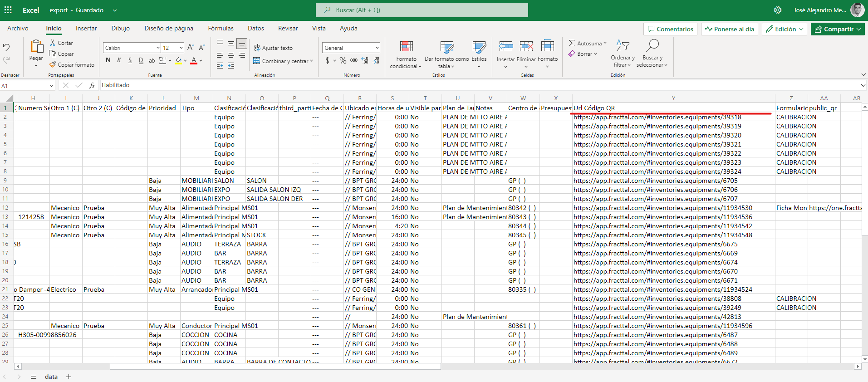Click the Sort and Filter icon
Viewport: 868px width, 382px height.
pos(623,46)
